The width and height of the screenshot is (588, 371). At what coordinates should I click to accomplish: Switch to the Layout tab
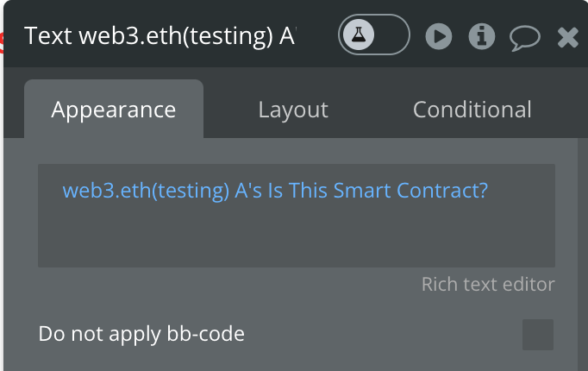tap(293, 110)
